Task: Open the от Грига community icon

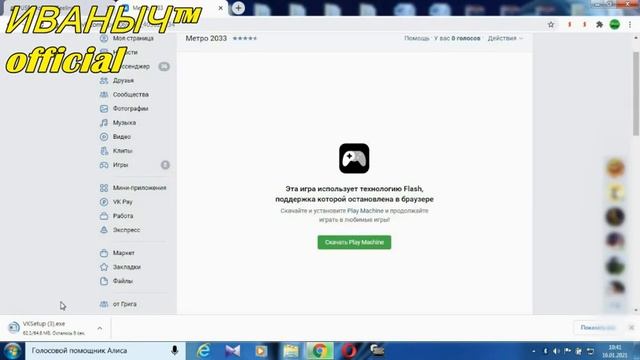Action: click(104, 304)
